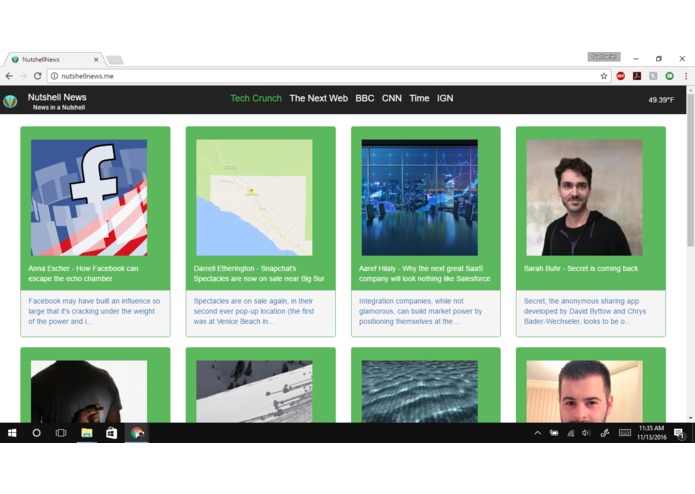Image resolution: width=695 pixels, height=494 pixels.
Task: Bookmark this page with the star icon
Action: point(604,76)
